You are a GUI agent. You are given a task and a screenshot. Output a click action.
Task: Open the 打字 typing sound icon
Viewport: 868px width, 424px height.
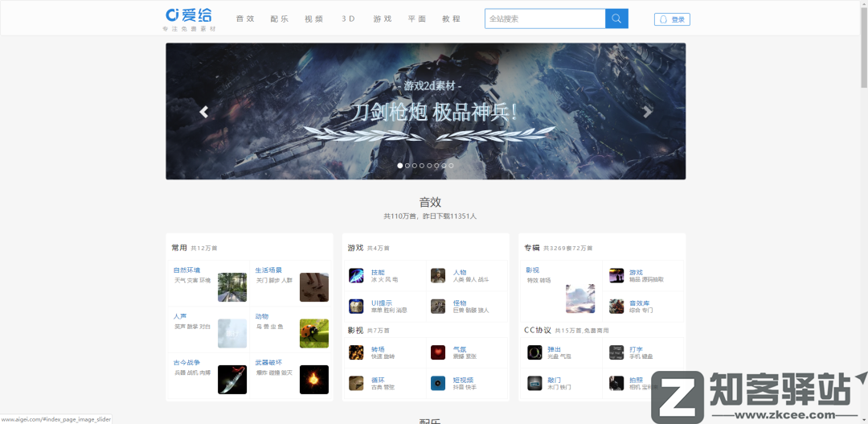pyautogui.click(x=616, y=352)
